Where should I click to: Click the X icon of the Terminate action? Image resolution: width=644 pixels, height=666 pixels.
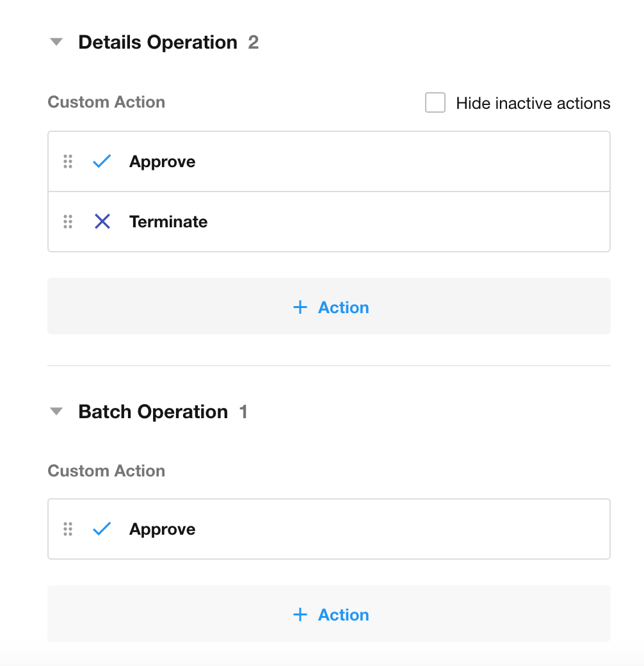click(x=102, y=222)
